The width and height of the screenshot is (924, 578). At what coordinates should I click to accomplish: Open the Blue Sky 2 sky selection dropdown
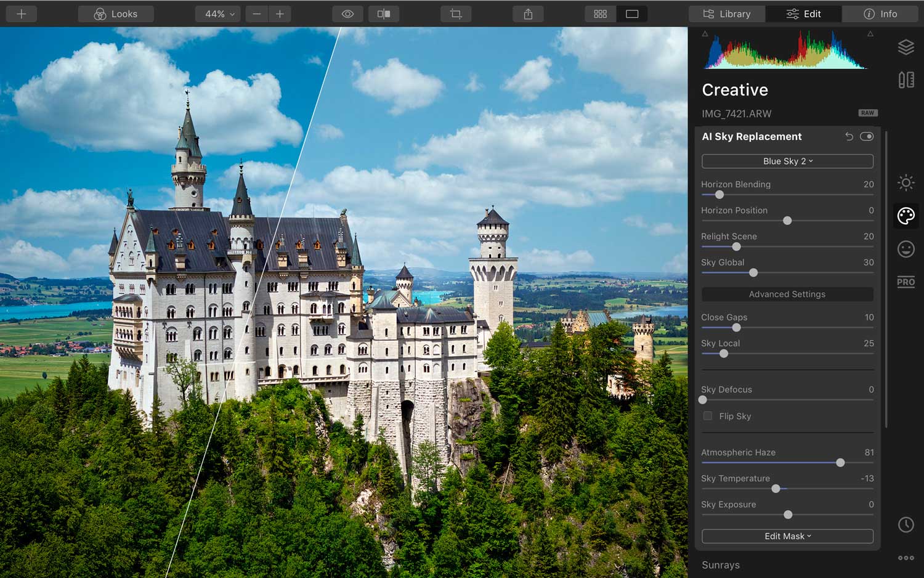(787, 161)
